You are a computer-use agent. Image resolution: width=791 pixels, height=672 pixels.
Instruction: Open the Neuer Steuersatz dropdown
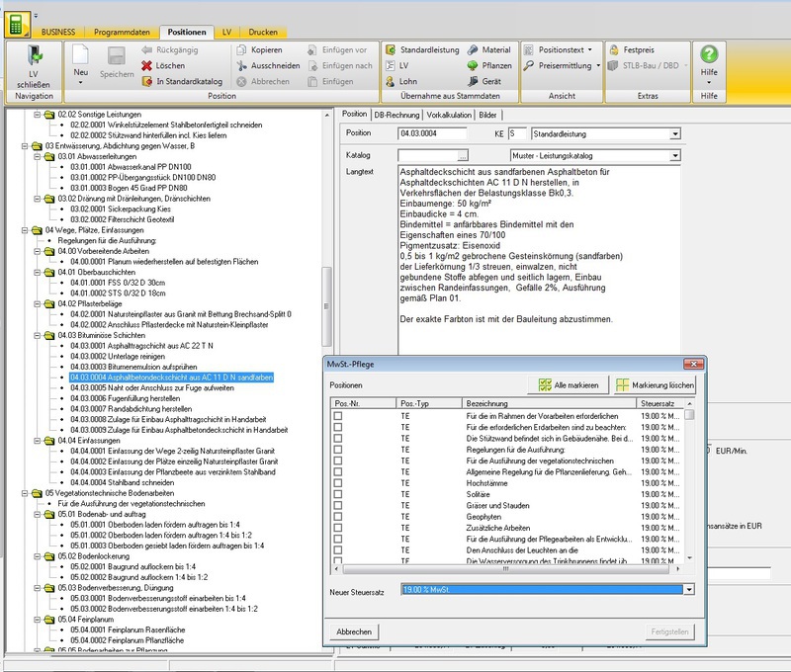pos(688,590)
